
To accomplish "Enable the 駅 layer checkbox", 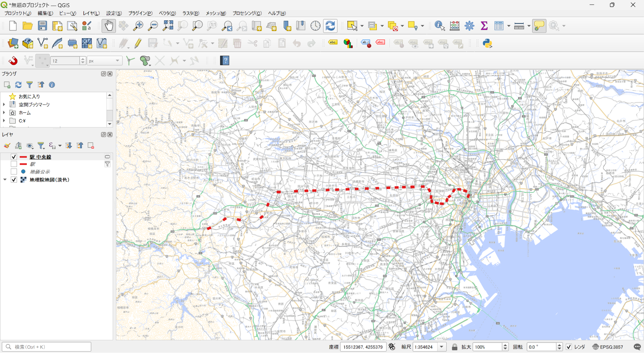I will point(14,164).
